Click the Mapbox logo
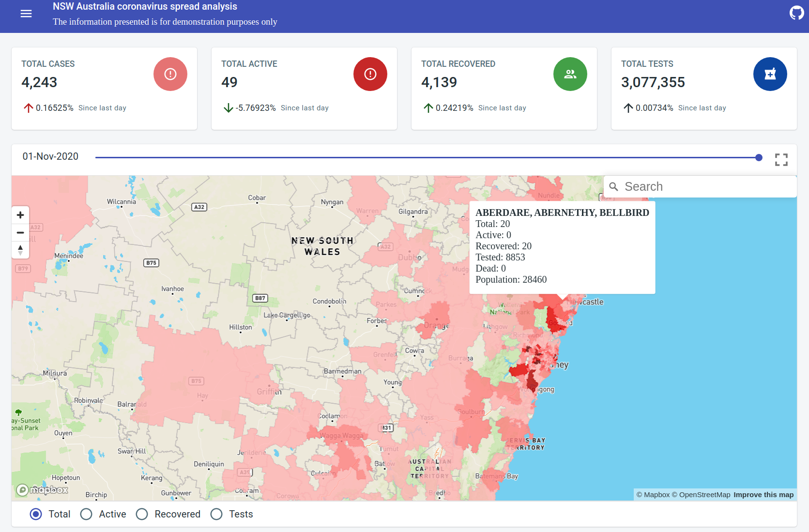Viewport: 809px width, 532px height. (43, 490)
